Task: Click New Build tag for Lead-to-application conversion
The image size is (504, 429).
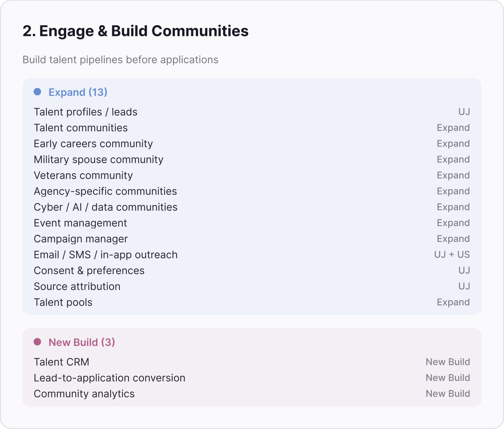Action: tap(448, 378)
